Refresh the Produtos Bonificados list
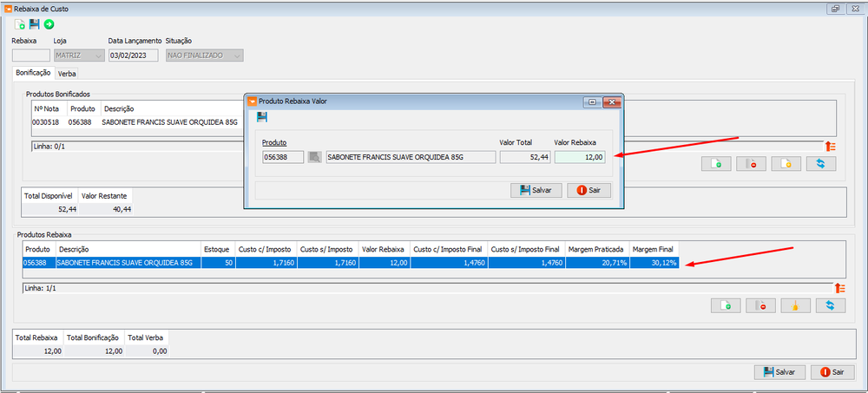868x393 pixels. [820, 164]
